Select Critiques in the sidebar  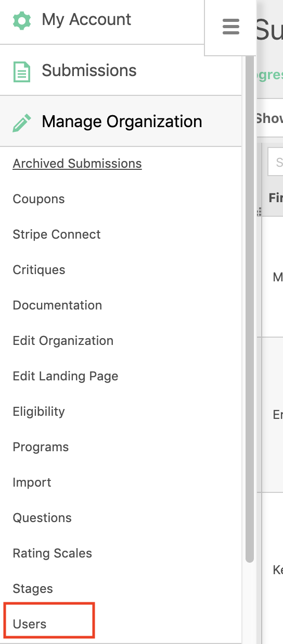[x=39, y=270]
